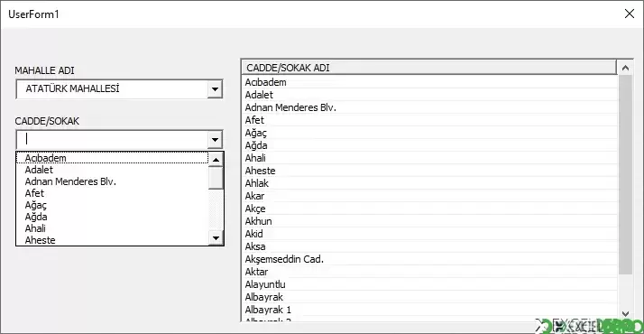
Task: Select Ahali row in the right listbox
Action: pos(430,158)
